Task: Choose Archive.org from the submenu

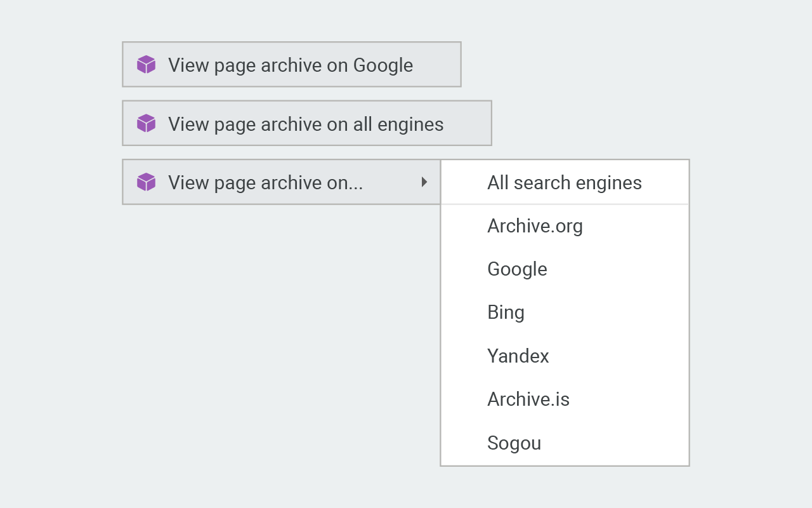Action: tap(565, 226)
